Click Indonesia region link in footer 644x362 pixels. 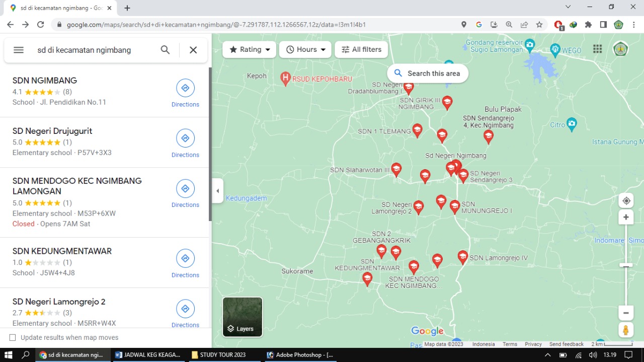point(484,344)
